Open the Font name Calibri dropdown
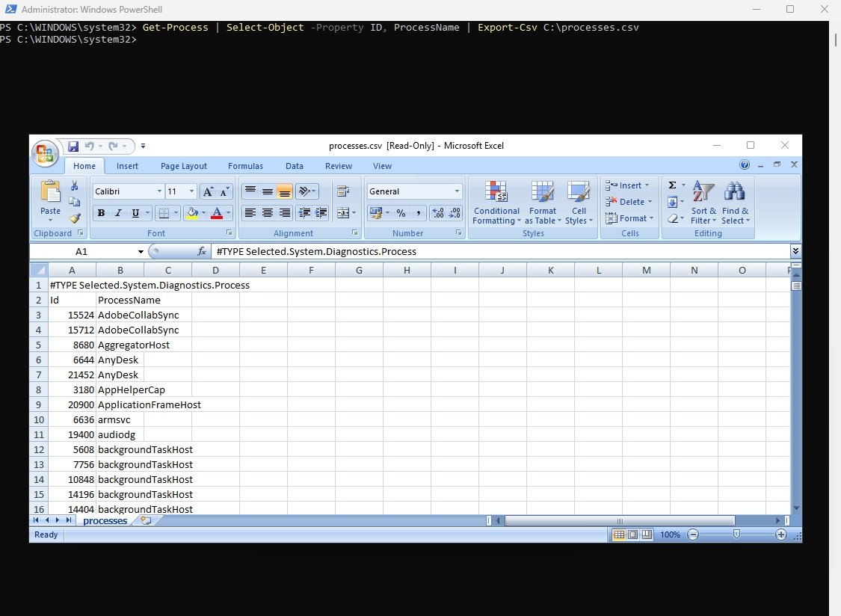The width and height of the screenshot is (841, 616). coord(159,191)
